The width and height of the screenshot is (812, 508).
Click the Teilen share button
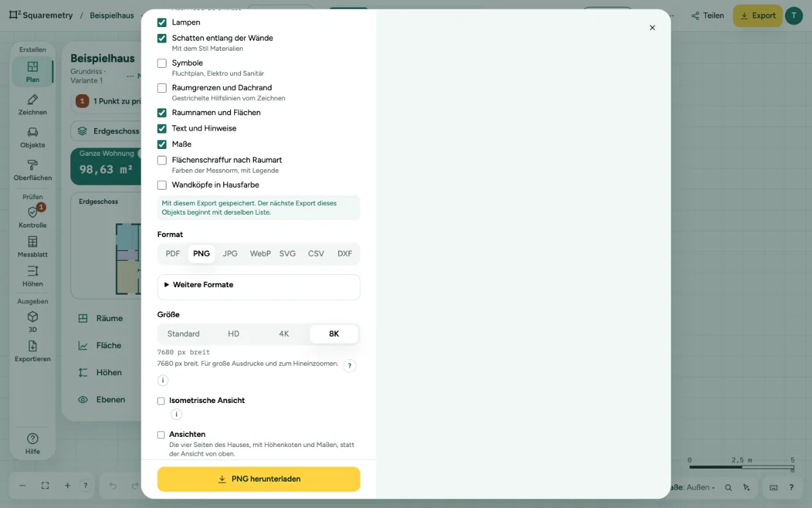point(708,16)
